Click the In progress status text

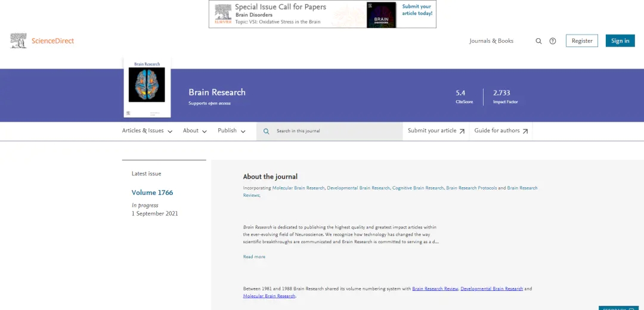coord(145,205)
